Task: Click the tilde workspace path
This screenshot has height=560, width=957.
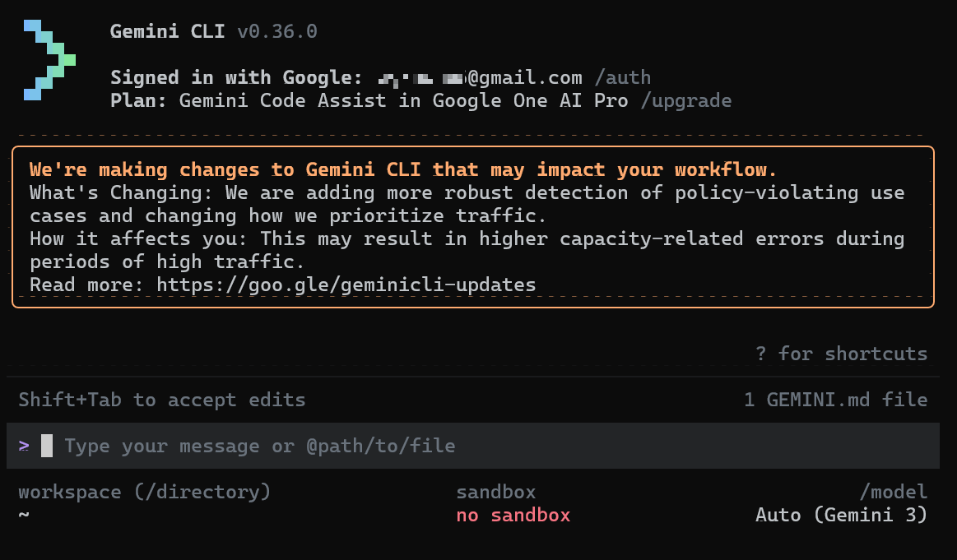Action: [24, 516]
